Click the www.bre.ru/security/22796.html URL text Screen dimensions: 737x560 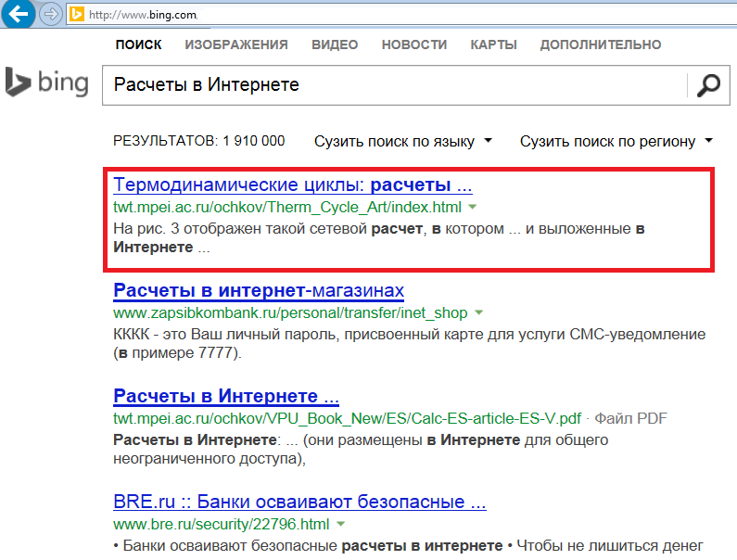pyautogui.click(x=222, y=524)
